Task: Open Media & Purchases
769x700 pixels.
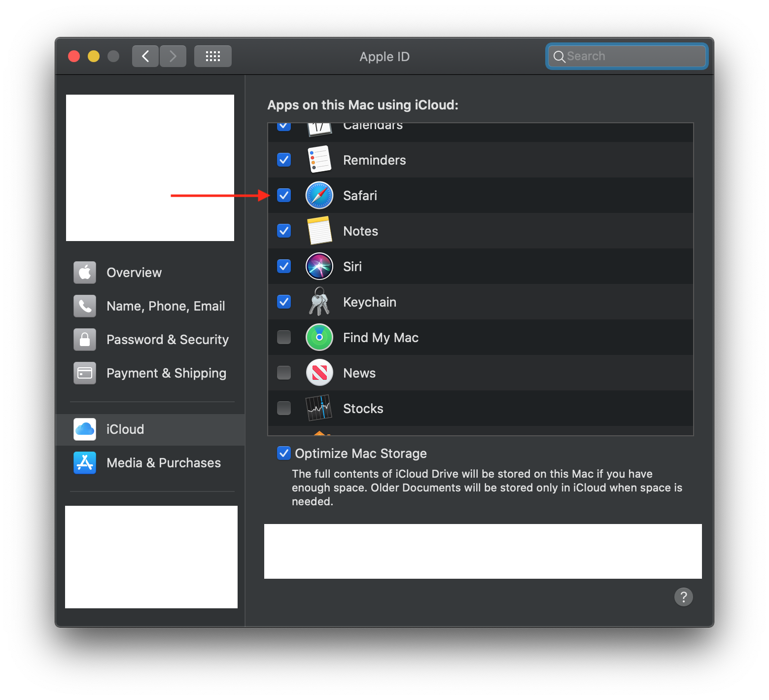Action: [150, 463]
